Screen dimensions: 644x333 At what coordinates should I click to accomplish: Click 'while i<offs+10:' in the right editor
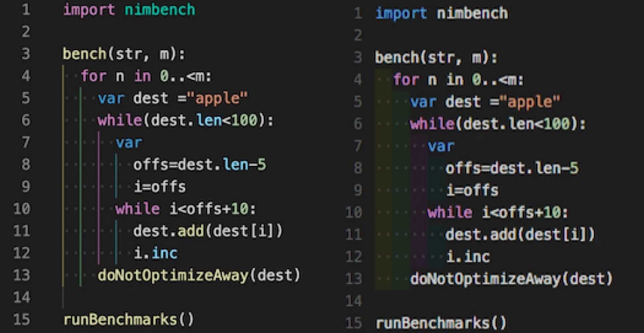click(498, 213)
